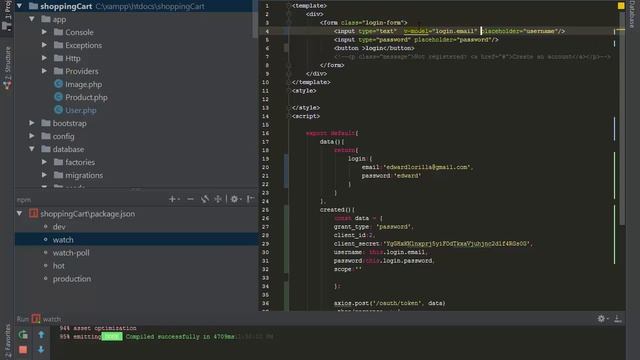640x360 pixels.
Task: Expand the migrations folder
Action: pyautogui.click(x=44, y=175)
